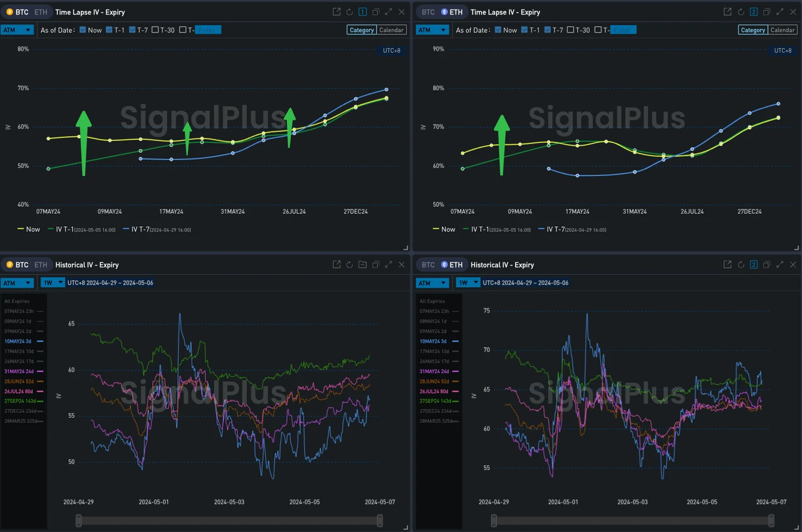
Task: Switch ETH Historical IV panel to BTC
Action: pyautogui.click(x=428, y=265)
